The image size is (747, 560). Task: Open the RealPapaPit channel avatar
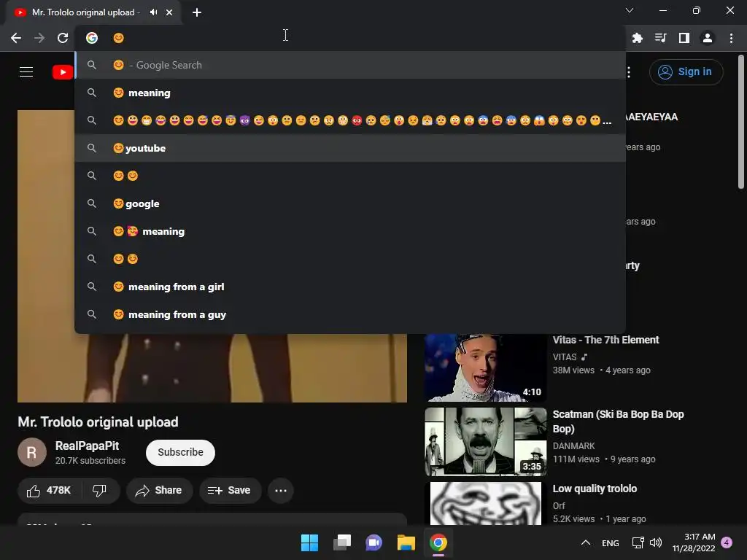pyautogui.click(x=32, y=452)
